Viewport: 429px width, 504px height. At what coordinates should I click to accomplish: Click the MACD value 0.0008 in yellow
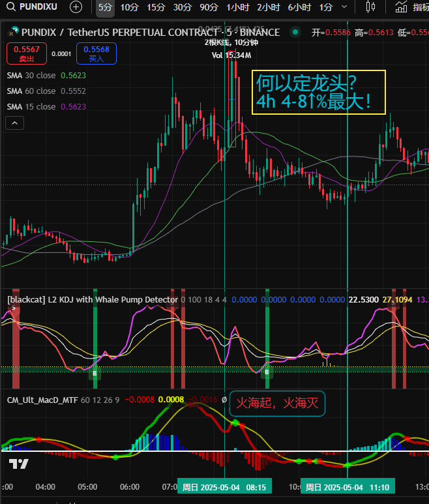pos(171,400)
